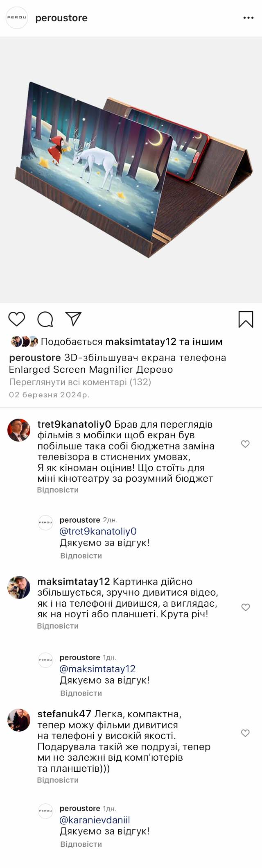Reply to tret9kanatoliy0's comment
The height and width of the screenshot is (868, 262).
tap(58, 490)
